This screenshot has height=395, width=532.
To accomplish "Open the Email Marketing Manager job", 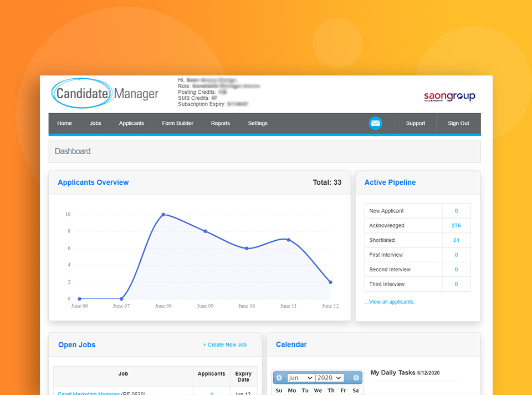I will [89, 393].
